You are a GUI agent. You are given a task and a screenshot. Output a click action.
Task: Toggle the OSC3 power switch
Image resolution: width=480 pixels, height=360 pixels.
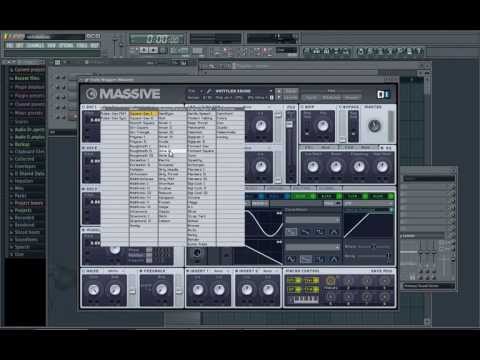pos(84,189)
